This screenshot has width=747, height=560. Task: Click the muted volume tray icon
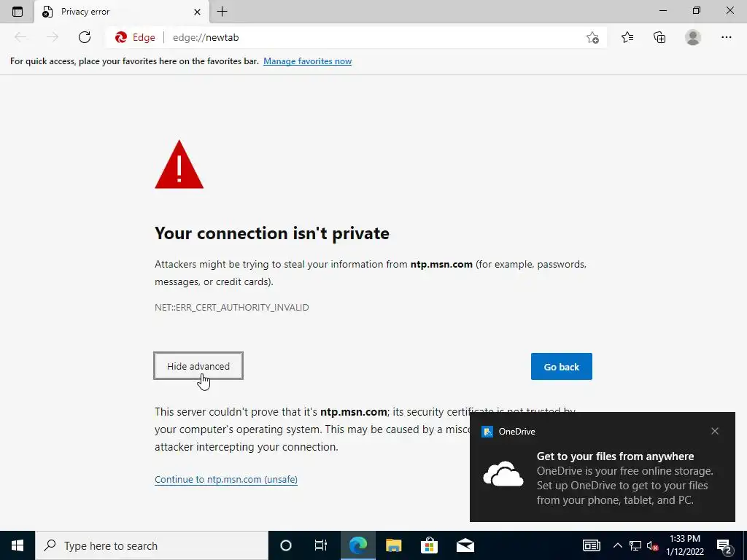[x=653, y=545]
